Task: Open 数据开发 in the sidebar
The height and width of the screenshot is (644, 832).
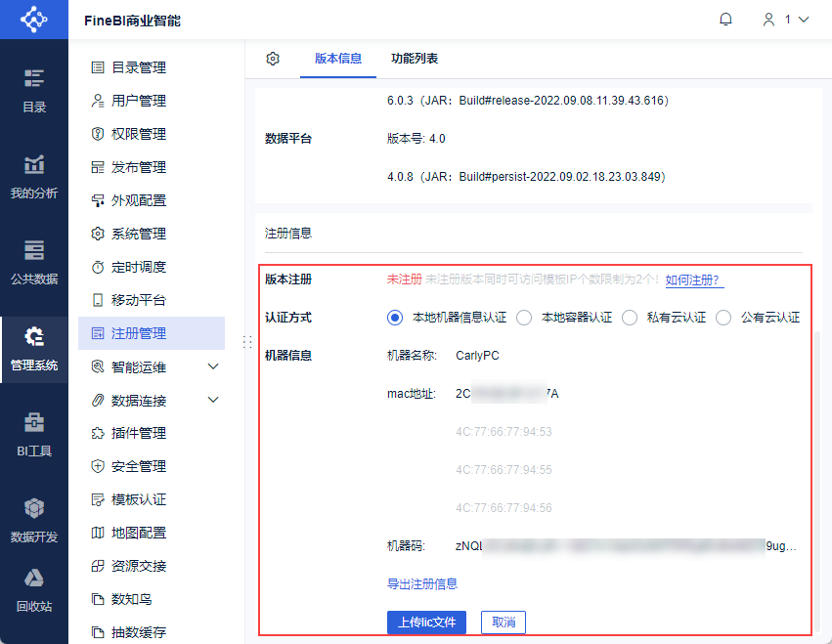Action: (x=34, y=522)
